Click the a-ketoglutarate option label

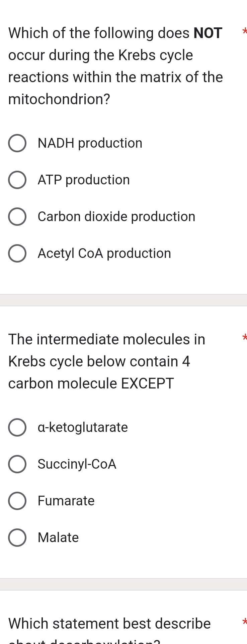82,427
